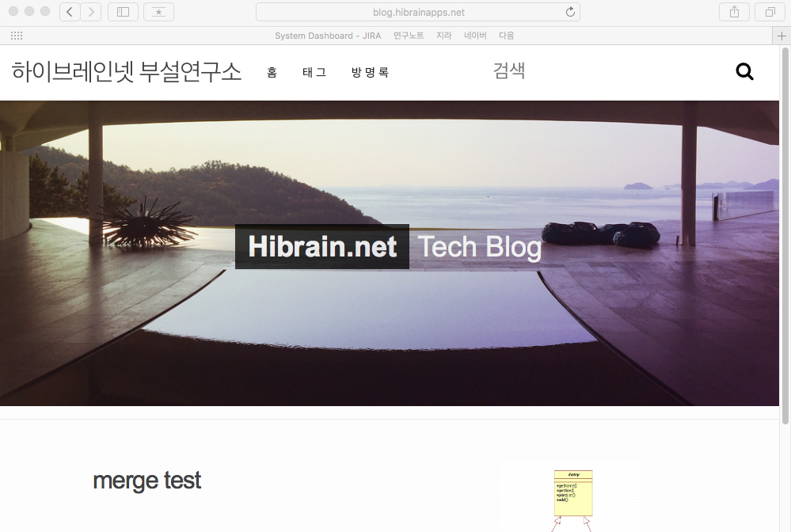
Task: Click the 하이브레인넷 부설연구소 site title
Action: point(126,71)
